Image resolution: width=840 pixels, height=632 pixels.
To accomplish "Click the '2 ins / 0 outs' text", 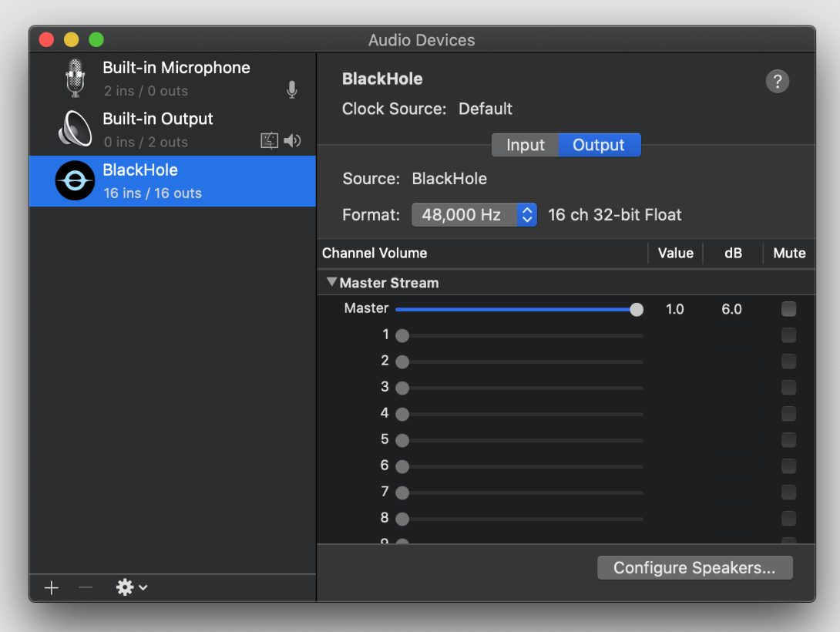I will click(x=146, y=91).
